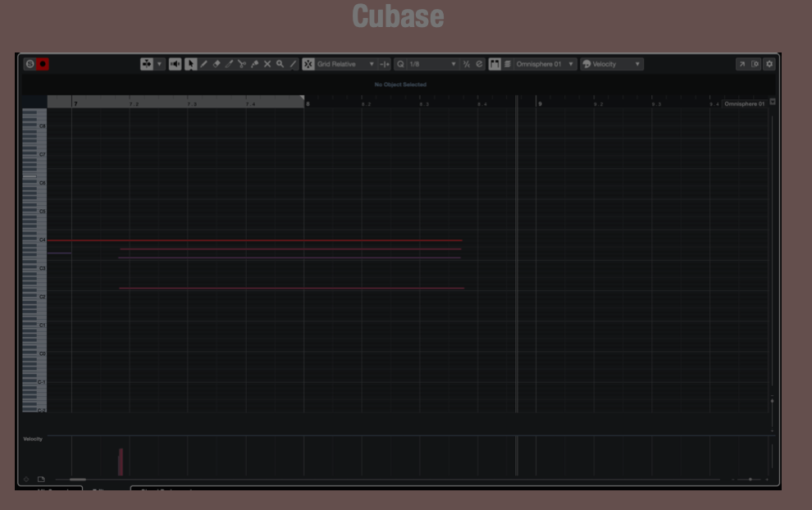Select the purple note below C4

click(x=290, y=257)
